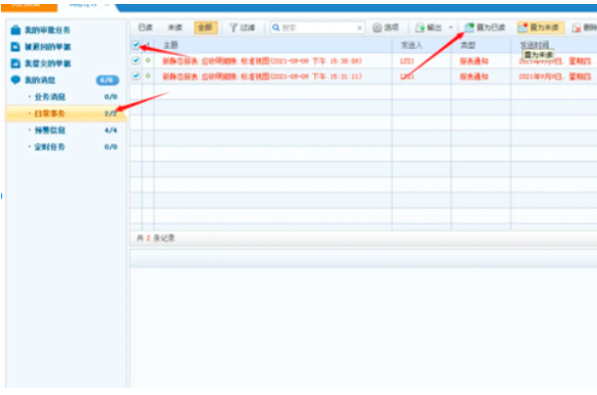Click the 选项 options gear icon

pos(377,27)
